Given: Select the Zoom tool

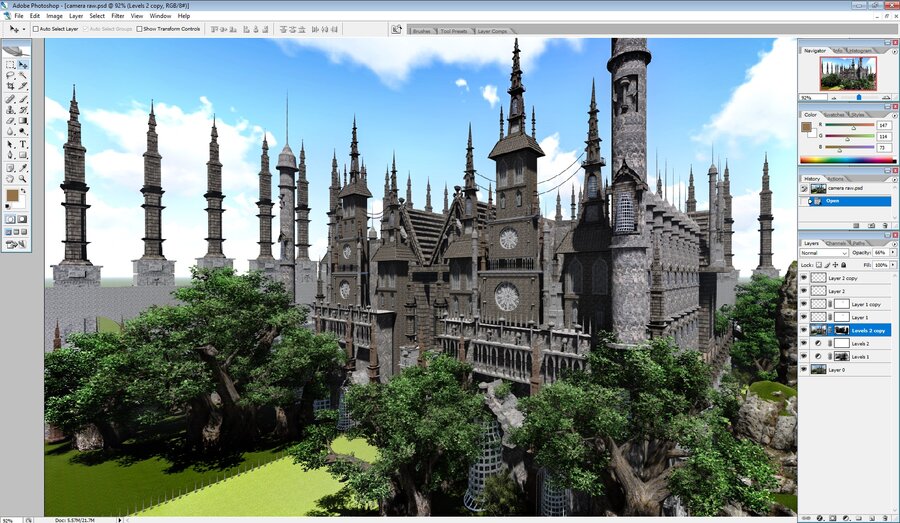Looking at the screenshot, I should [23, 178].
